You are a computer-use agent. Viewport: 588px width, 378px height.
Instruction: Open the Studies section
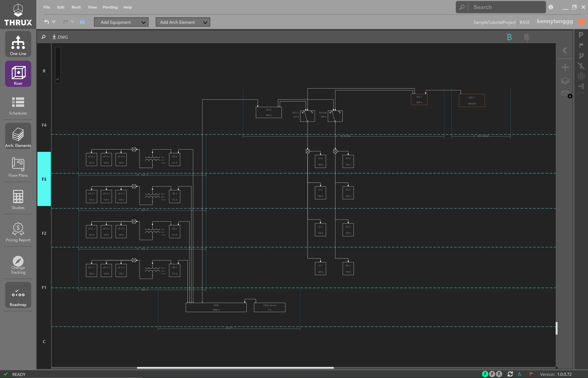pyautogui.click(x=18, y=200)
